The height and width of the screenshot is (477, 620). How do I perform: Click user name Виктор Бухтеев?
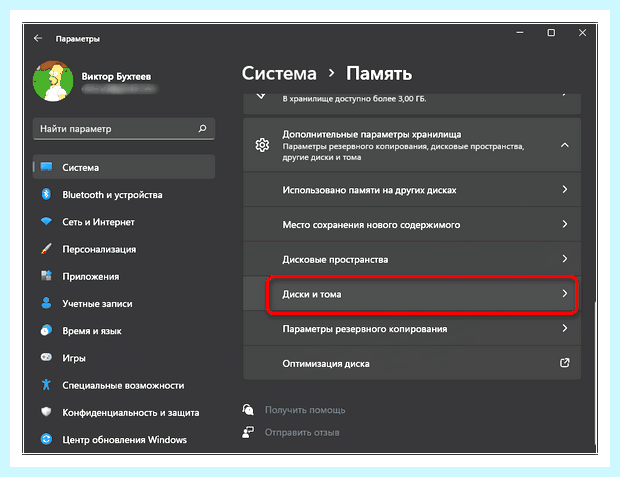(x=116, y=76)
